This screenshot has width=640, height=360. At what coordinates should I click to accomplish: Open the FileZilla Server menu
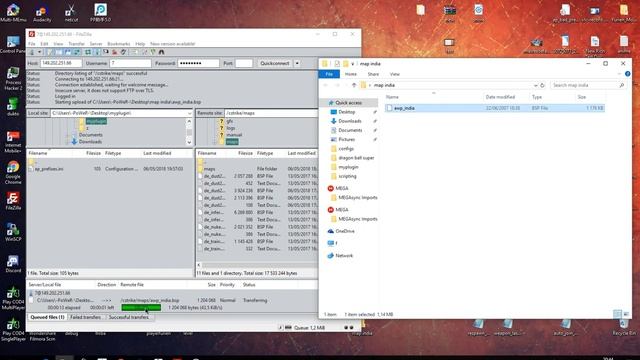click(96, 44)
